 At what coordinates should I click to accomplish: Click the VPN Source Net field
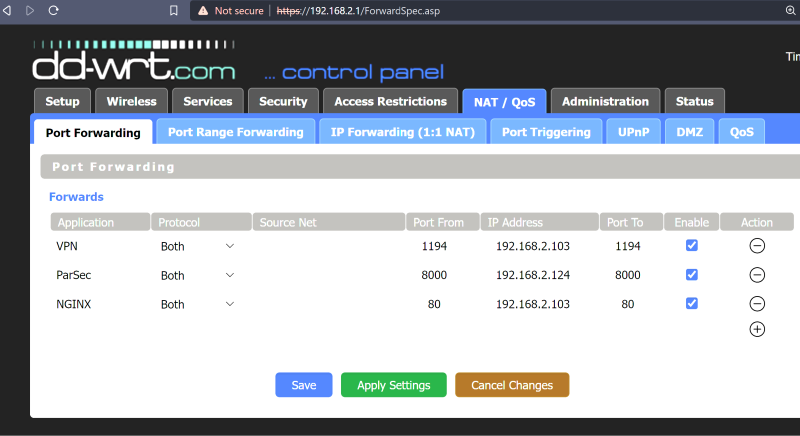pos(327,246)
